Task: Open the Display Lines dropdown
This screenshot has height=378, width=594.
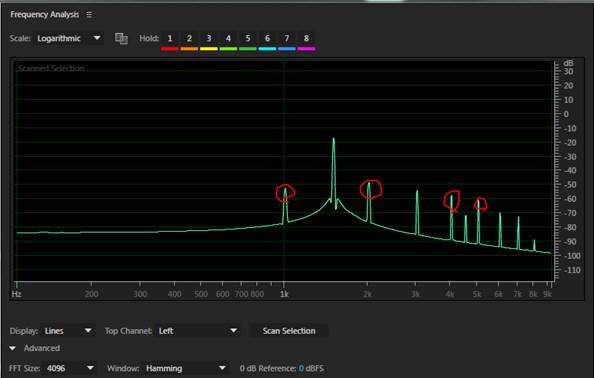Action: 67,331
